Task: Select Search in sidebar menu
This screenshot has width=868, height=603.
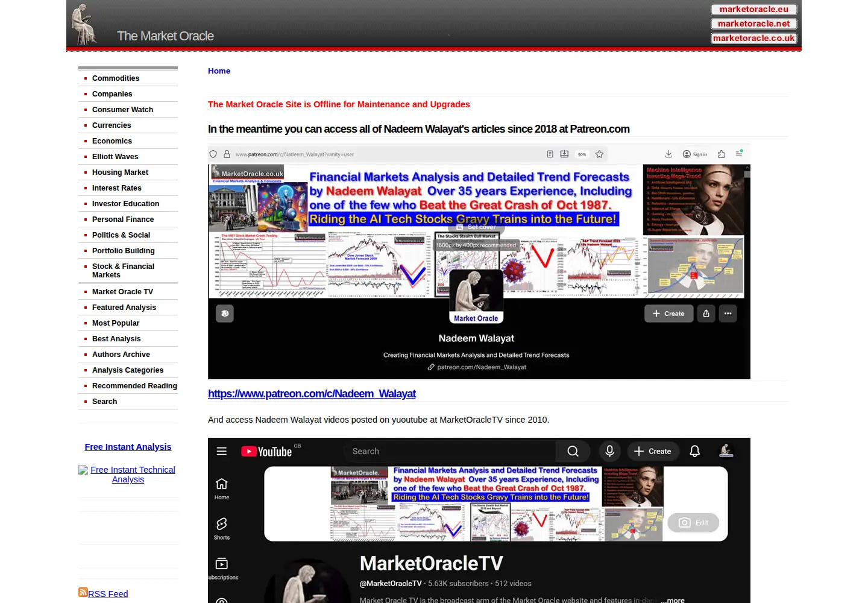Action: 105,402
